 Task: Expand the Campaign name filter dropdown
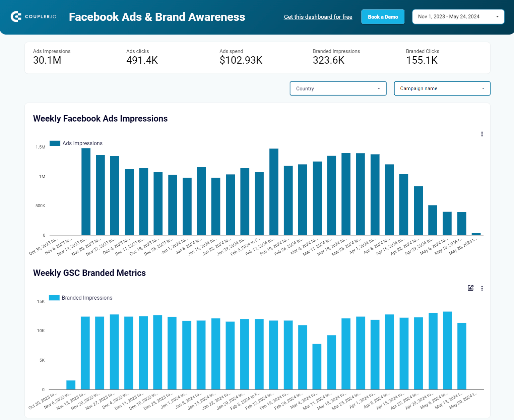coord(442,88)
